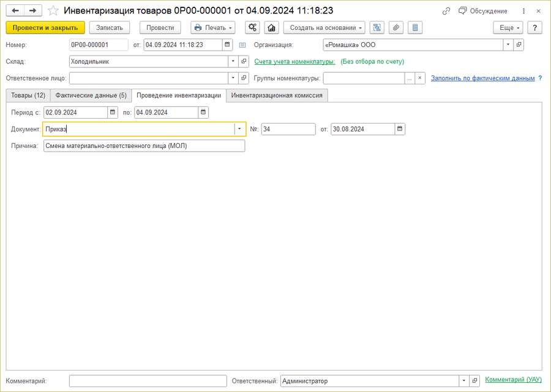Click Заполнить по фактическим данным link

coord(483,78)
